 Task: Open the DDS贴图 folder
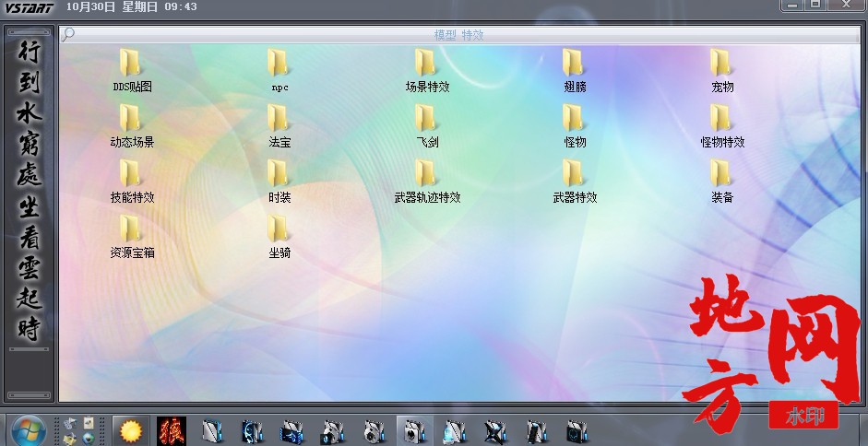(132, 70)
